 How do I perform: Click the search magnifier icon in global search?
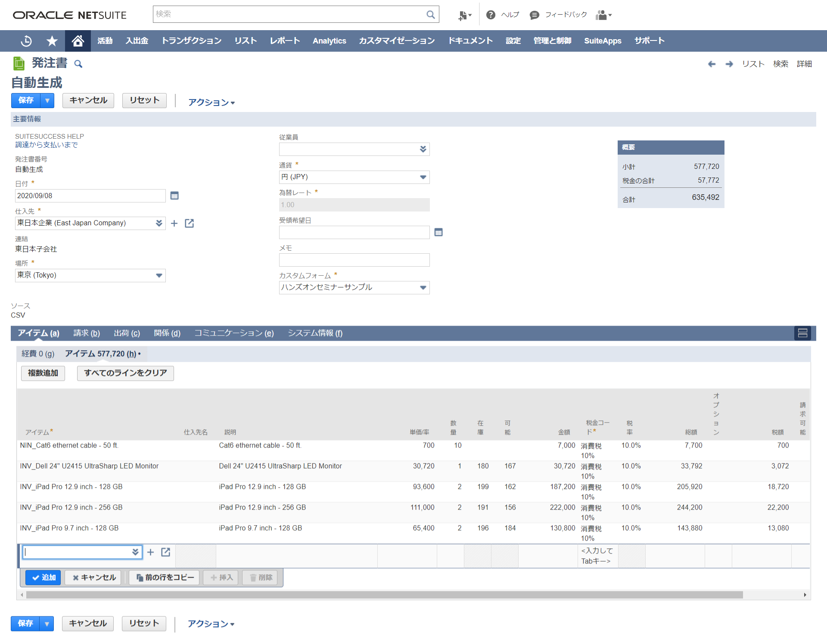(430, 15)
